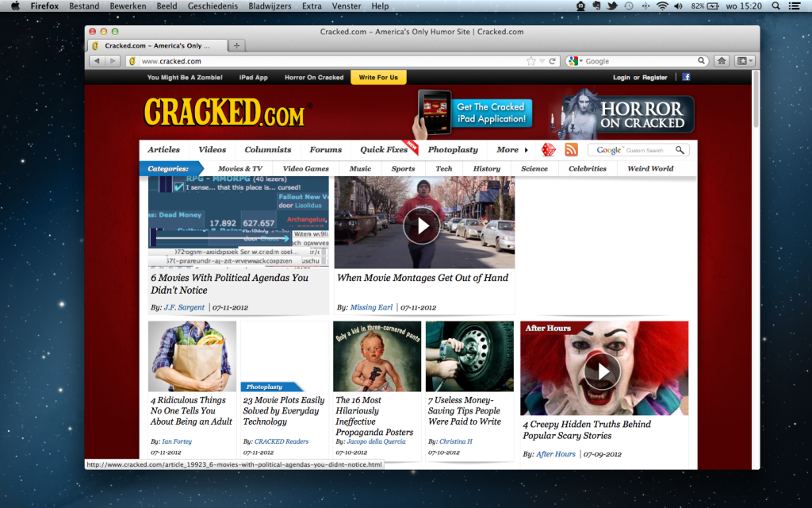Viewport: 812px width, 508px height.
Task: Open the bookmarks toolbar button
Action: (x=745, y=61)
